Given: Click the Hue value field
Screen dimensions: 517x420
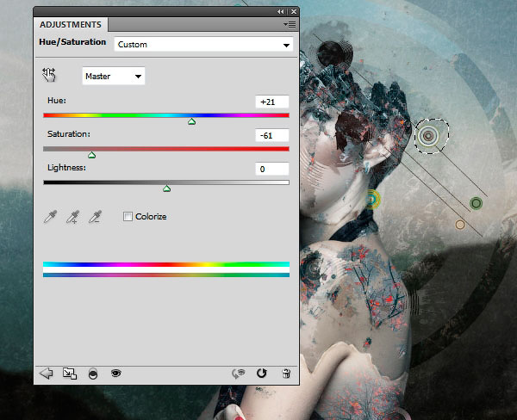Looking at the screenshot, I should [x=272, y=102].
